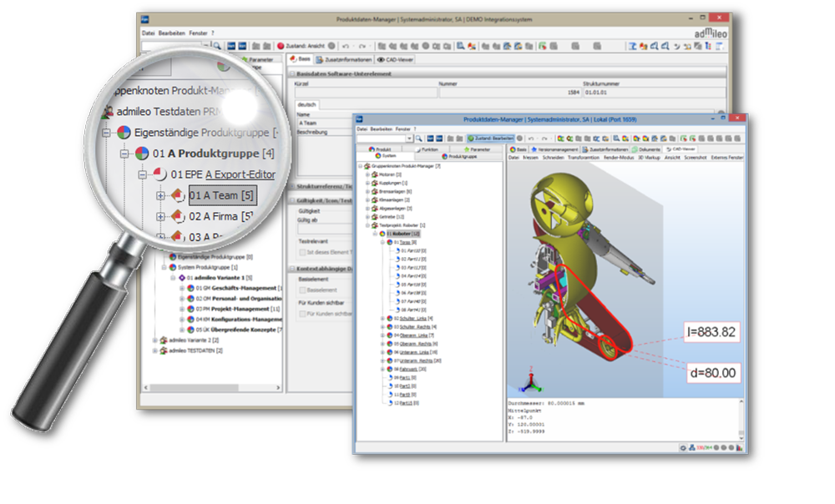835x504 pixels.
Task: Collapse the 01 Roboter tree node
Action: pos(375,234)
